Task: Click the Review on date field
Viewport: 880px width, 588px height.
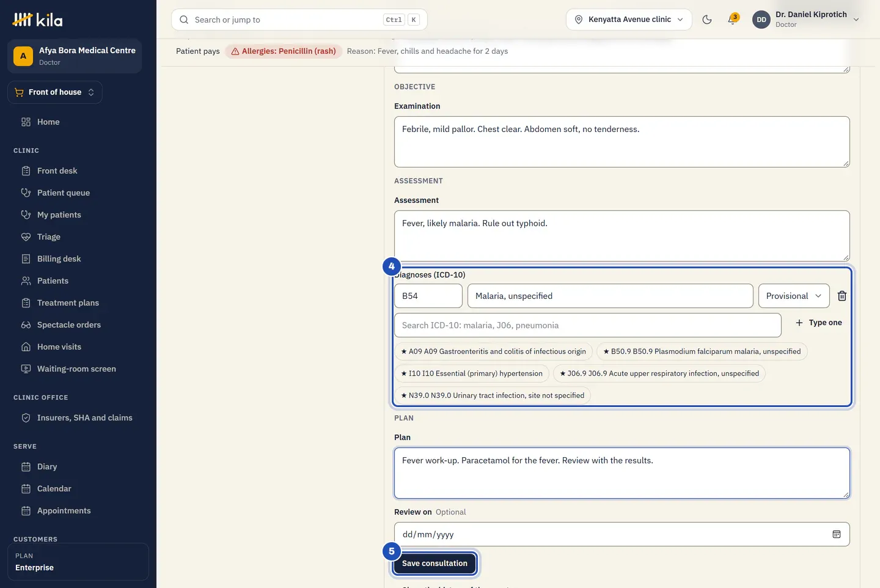Action: [x=622, y=534]
